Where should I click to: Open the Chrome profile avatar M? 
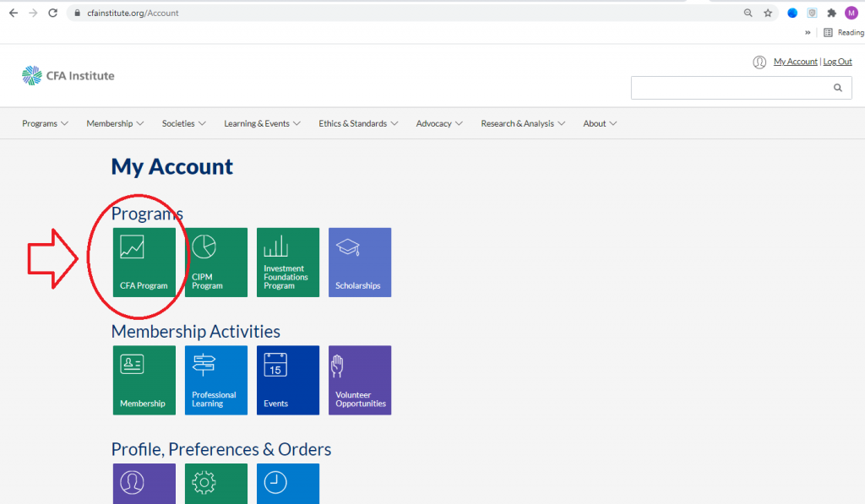851,13
